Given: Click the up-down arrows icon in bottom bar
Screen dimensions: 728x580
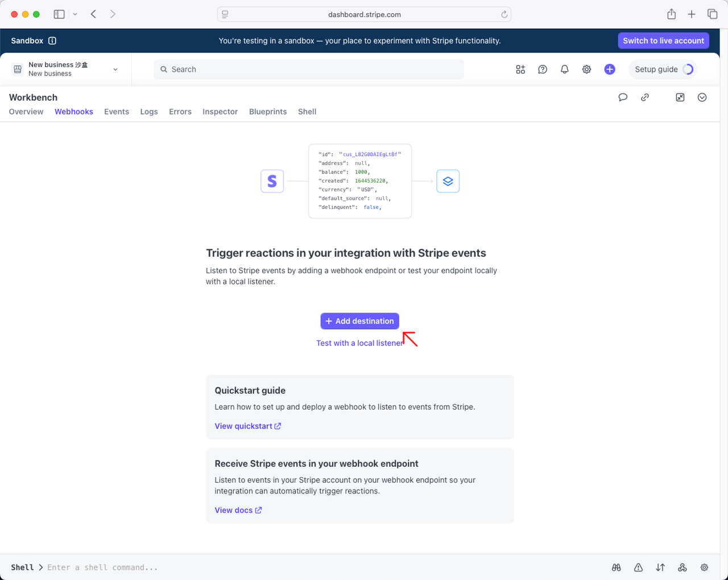Looking at the screenshot, I should point(660,567).
